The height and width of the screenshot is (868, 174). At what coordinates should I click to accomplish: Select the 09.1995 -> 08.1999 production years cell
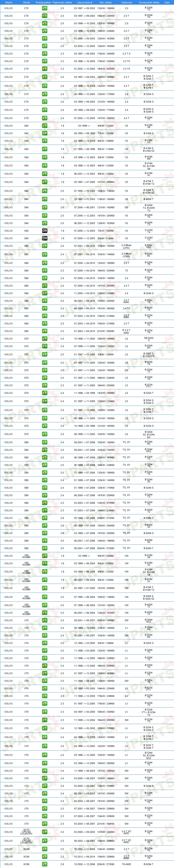click(84, 134)
